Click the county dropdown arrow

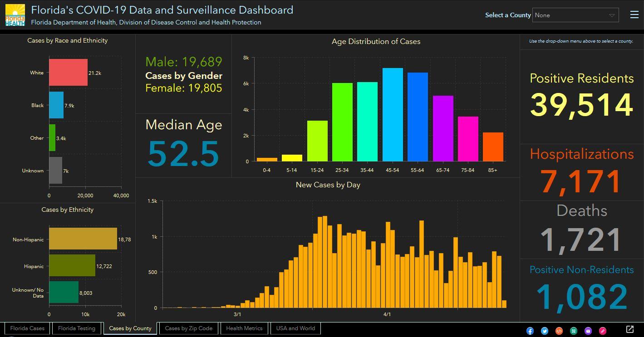pos(611,15)
